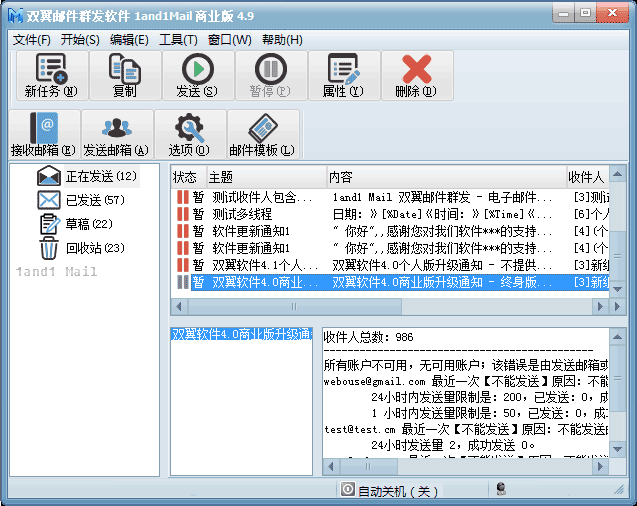
Task: Open task 属性(Y) properties icon
Action: [x=344, y=76]
